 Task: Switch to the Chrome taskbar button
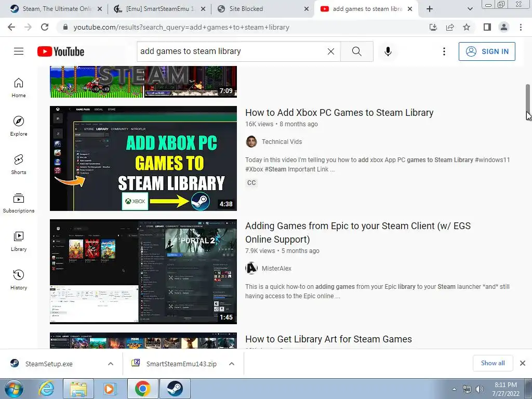coord(142,389)
